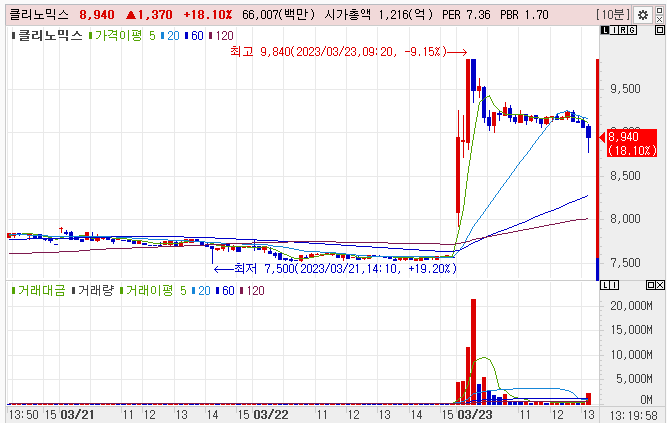The height and width of the screenshot is (423, 667).
Task: Select the 클리노믹스 price series legend
Action: (x=47, y=35)
